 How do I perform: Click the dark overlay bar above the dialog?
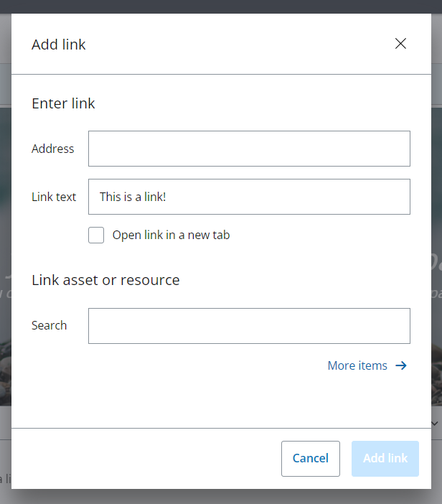pos(215,6)
